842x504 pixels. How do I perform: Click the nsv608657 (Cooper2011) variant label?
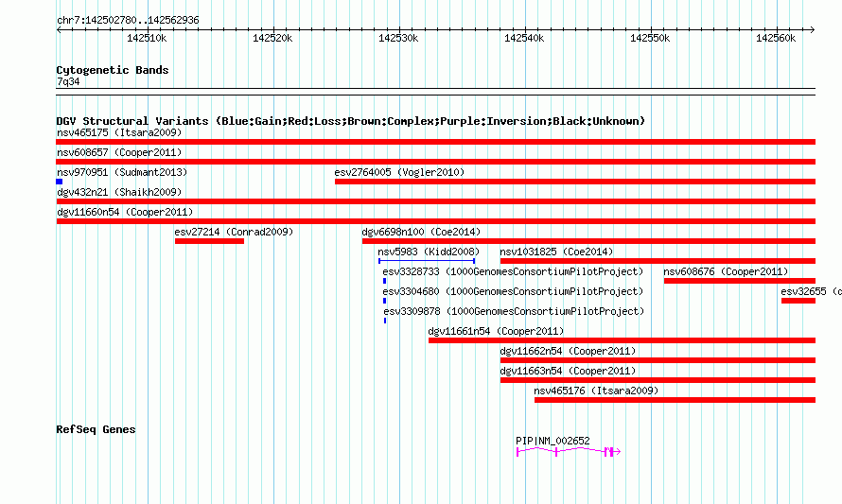(x=119, y=152)
